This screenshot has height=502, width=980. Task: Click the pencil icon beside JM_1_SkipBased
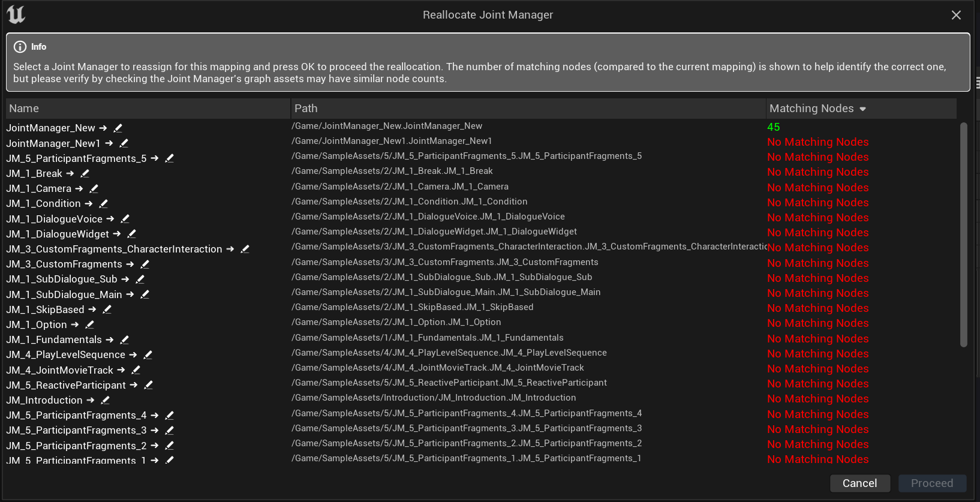point(107,309)
